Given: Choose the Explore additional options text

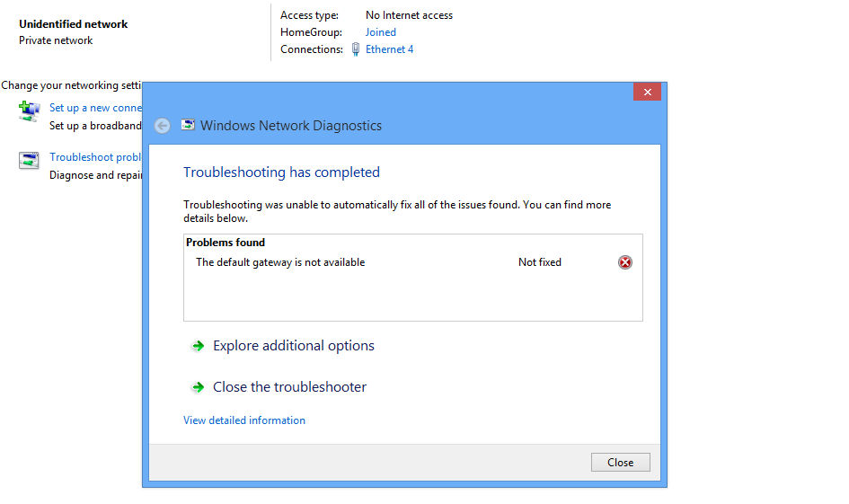Looking at the screenshot, I should pyautogui.click(x=293, y=346).
